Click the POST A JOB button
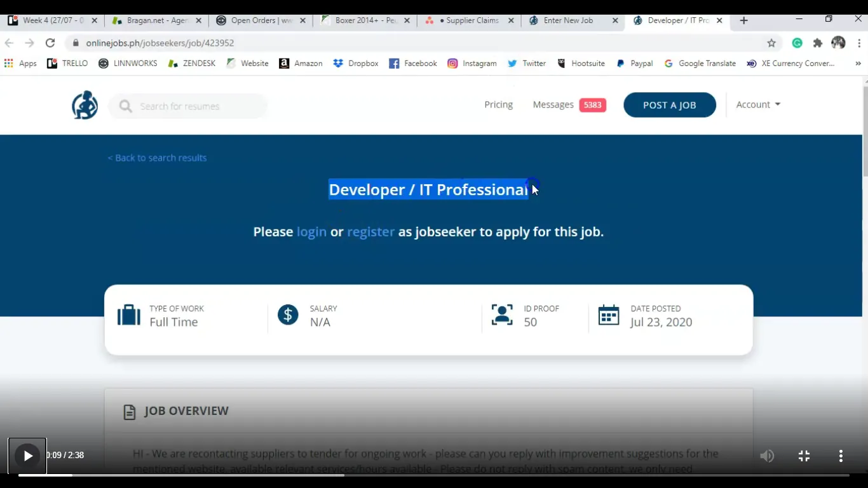 pos(670,105)
